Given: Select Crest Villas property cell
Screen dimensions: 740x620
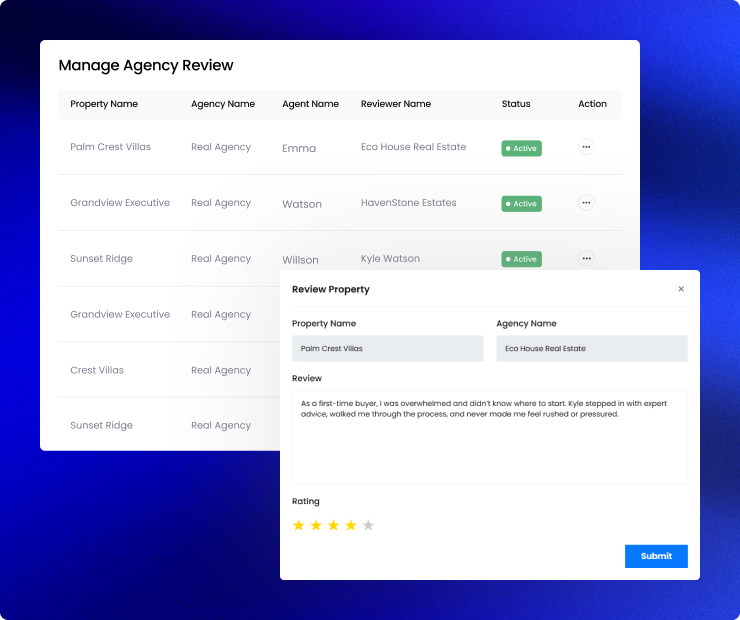Looking at the screenshot, I should pos(97,370).
